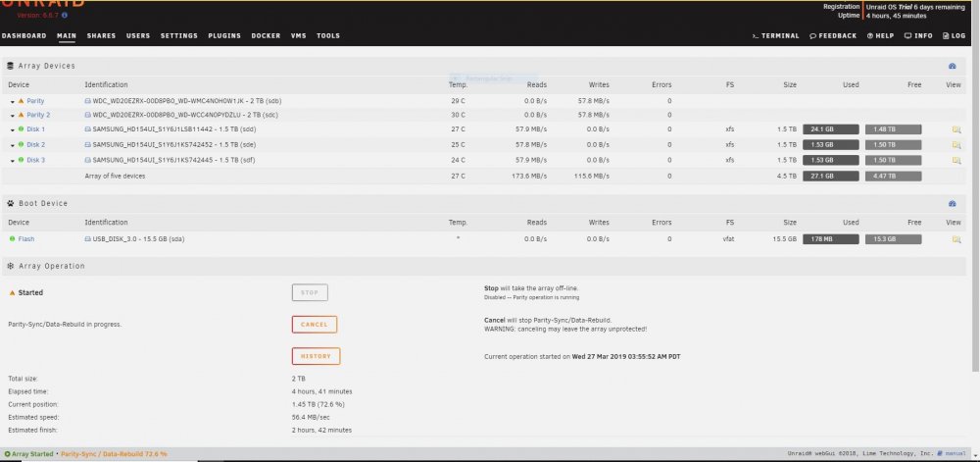Screen dimensions: 980x462
Task: Browse Disk 1 contents via View icon
Action: coord(956,130)
